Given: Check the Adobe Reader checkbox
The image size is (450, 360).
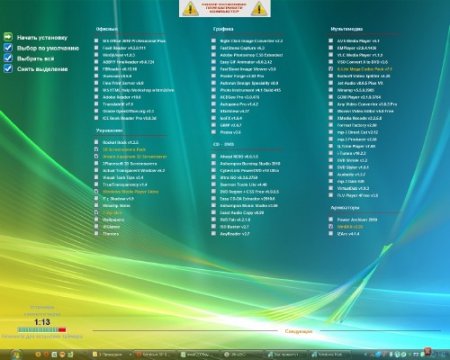Looking at the screenshot, I should [96, 97].
